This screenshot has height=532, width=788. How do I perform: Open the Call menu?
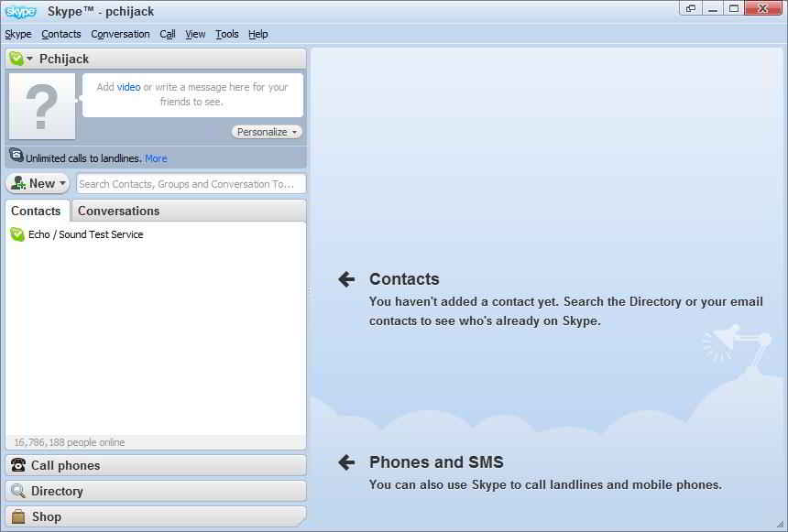click(168, 34)
